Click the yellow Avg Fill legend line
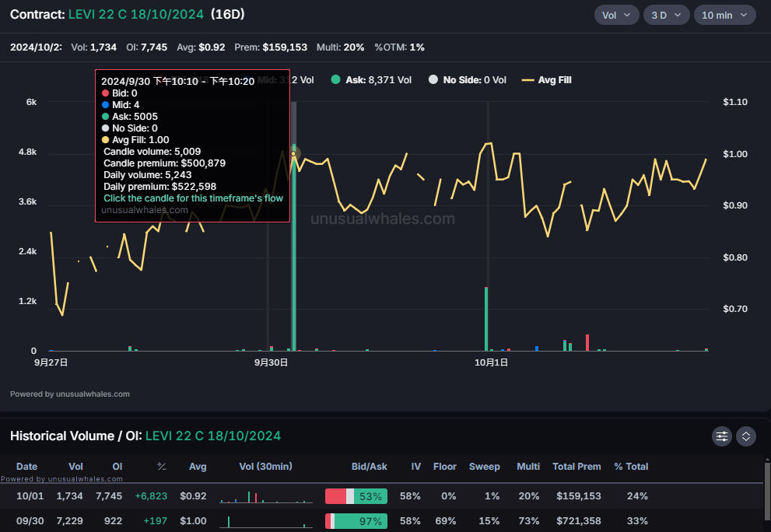The width and height of the screenshot is (771, 532). click(x=528, y=79)
